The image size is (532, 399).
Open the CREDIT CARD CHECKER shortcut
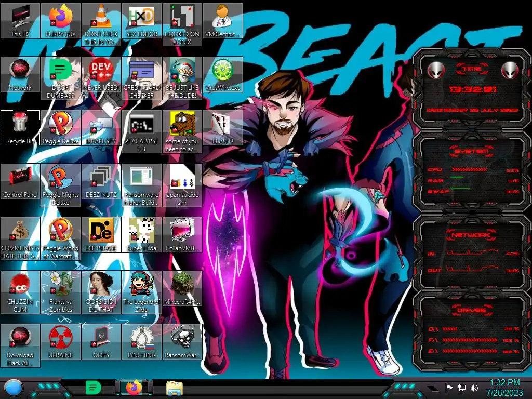coord(142,78)
